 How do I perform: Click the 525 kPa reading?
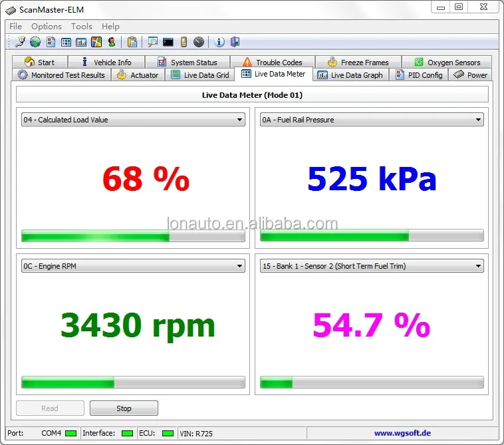click(x=372, y=178)
